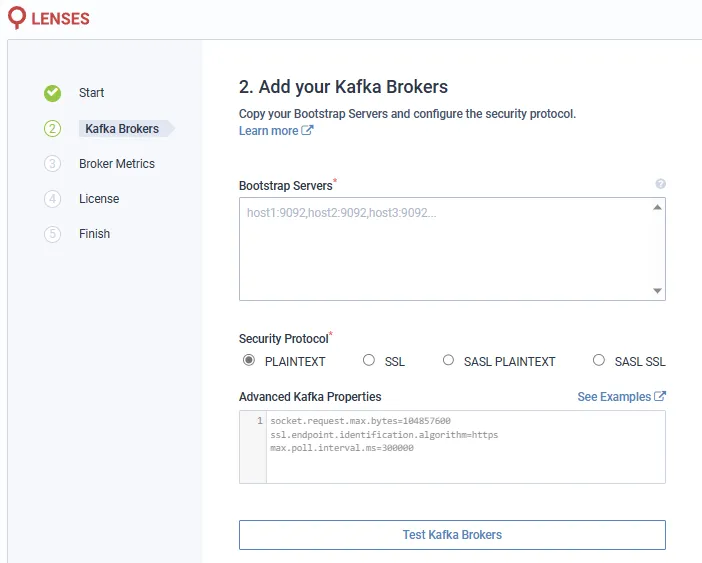Open the Learn more link
The image size is (702, 563).
(x=269, y=131)
